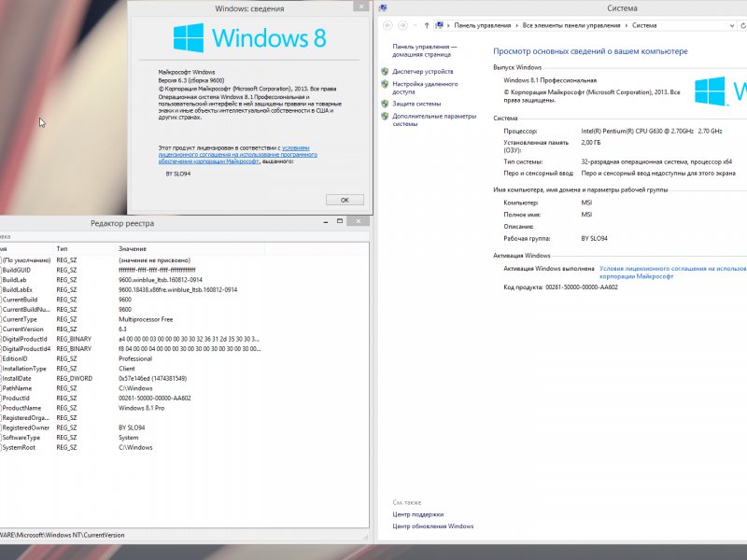
Task: Select the BuildGUID registry value
Action: [16, 270]
